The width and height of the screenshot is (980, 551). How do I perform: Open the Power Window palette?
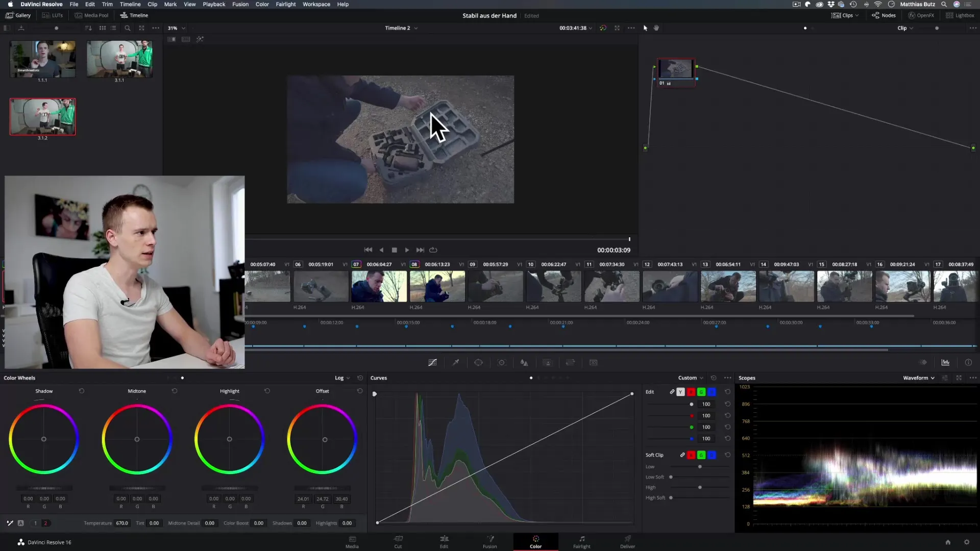coord(478,363)
